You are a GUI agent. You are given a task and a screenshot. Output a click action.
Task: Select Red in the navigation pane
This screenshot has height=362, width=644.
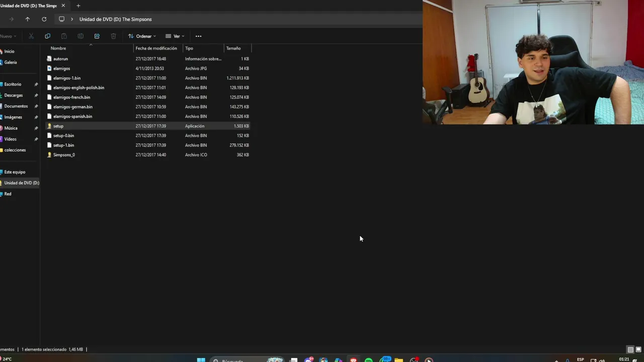[x=8, y=194]
